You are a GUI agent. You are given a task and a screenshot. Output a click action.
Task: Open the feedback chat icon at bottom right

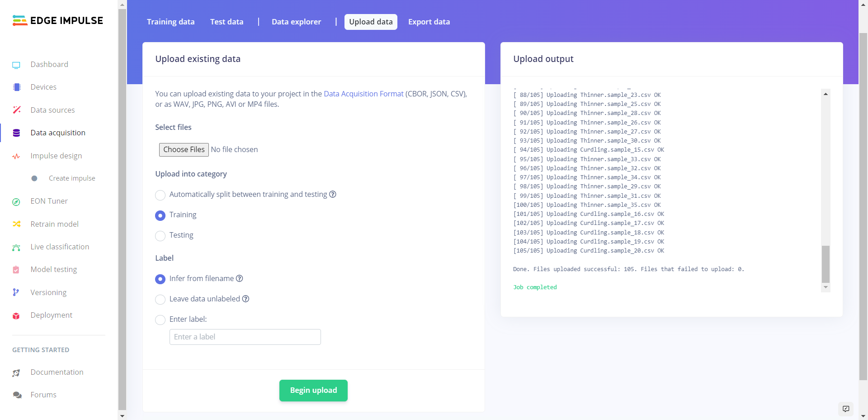pos(846,409)
